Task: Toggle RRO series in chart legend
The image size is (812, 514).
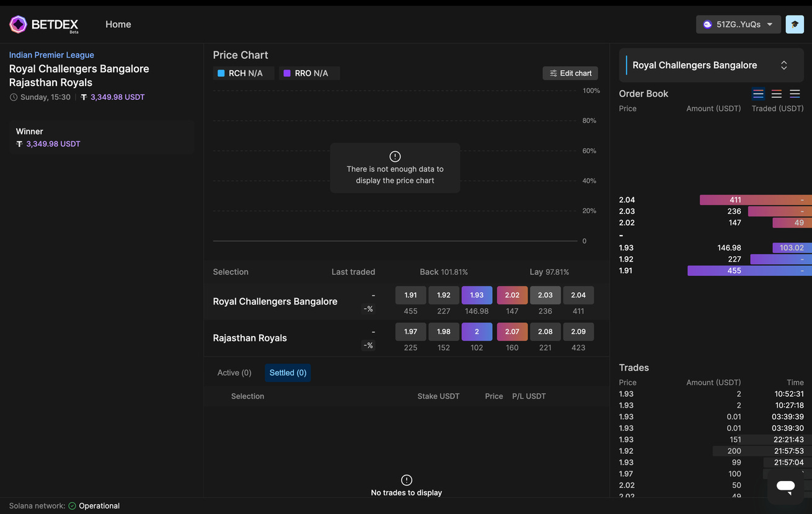Action: (x=309, y=73)
